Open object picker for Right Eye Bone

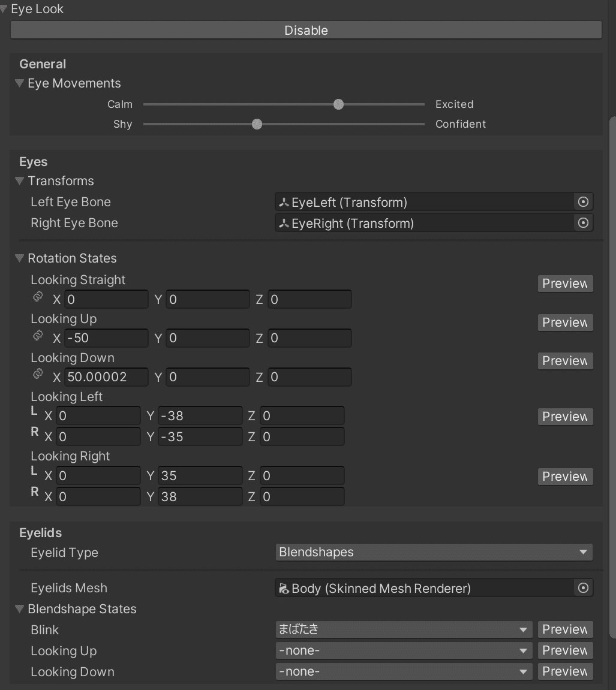tap(583, 223)
